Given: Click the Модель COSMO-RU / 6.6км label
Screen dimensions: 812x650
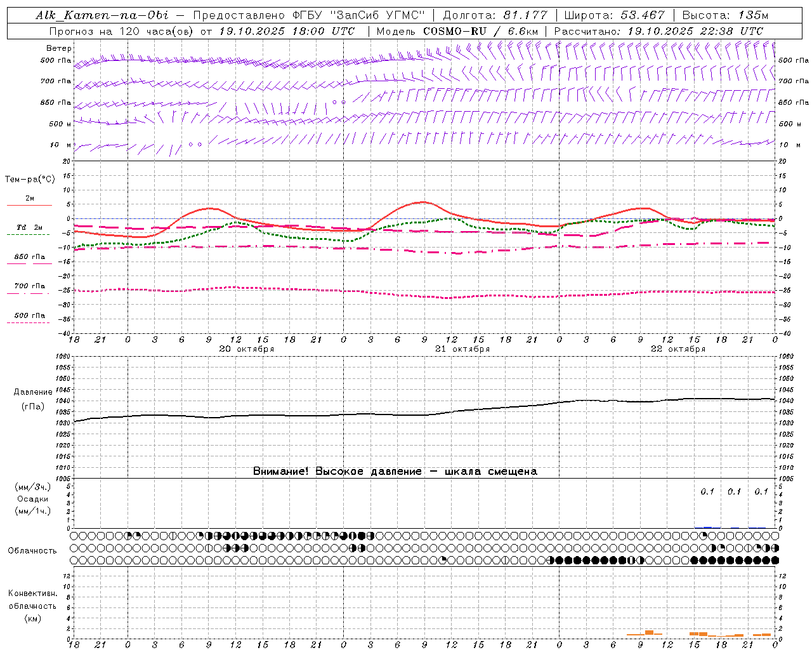Looking at the screenshot, I should coord(457,31).
